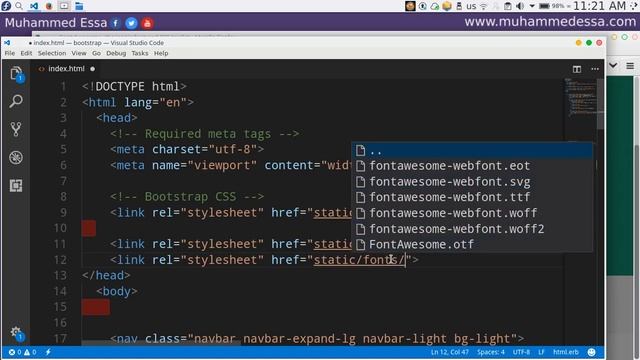
Task: Change indentation via Spaces: 4
Action: 491,352
